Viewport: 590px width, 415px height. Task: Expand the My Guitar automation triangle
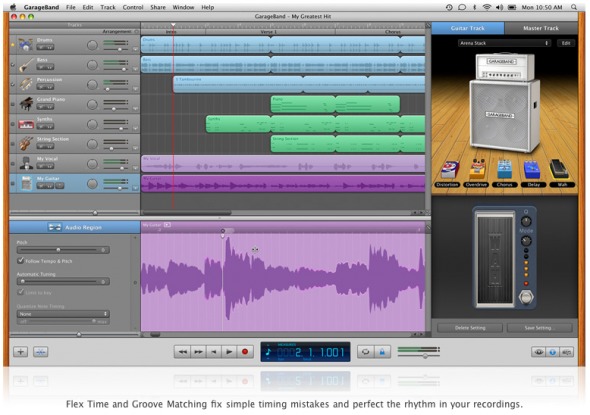tap(135, 188)
